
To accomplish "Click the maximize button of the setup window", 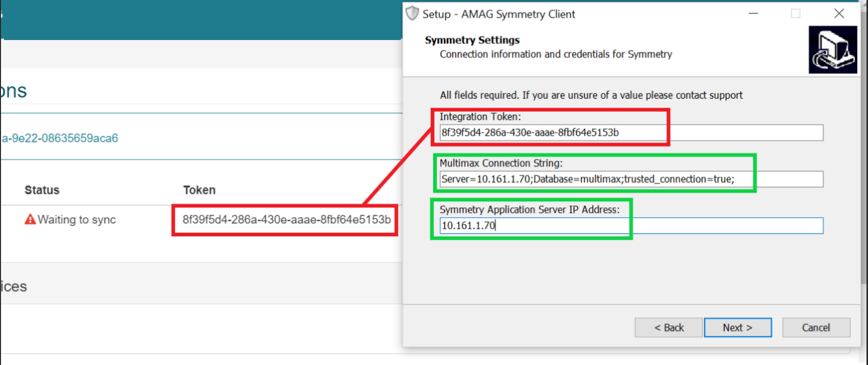I will click(795, 14).
